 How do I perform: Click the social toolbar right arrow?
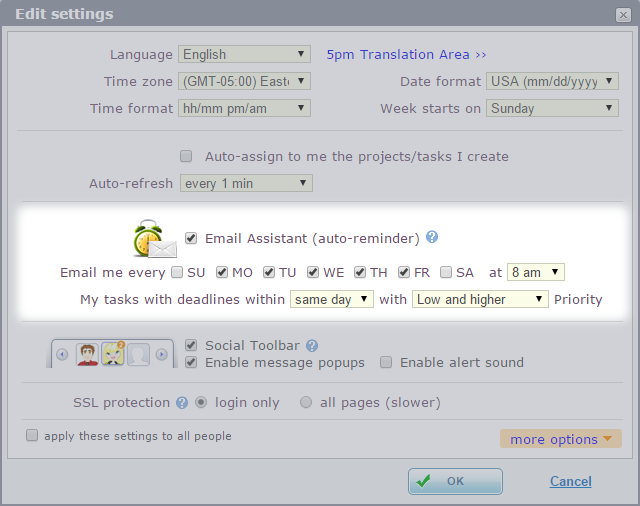162,355
